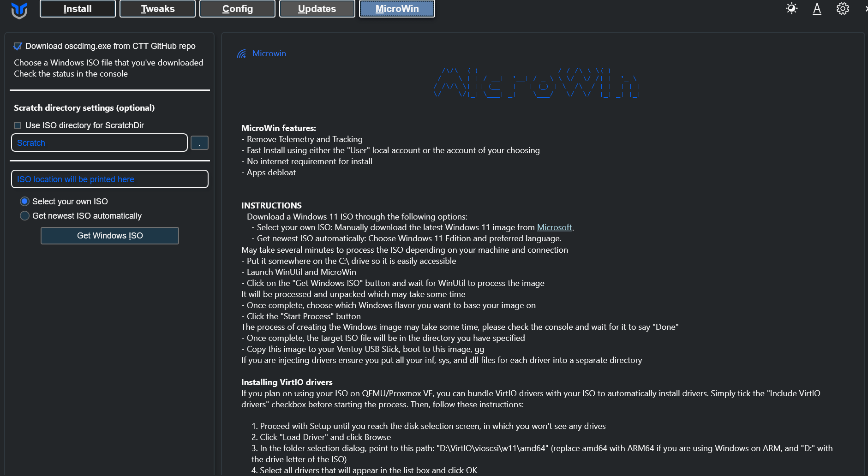Select the Updates tab
This screenshot has width=868, height=476.
(317, 9)
